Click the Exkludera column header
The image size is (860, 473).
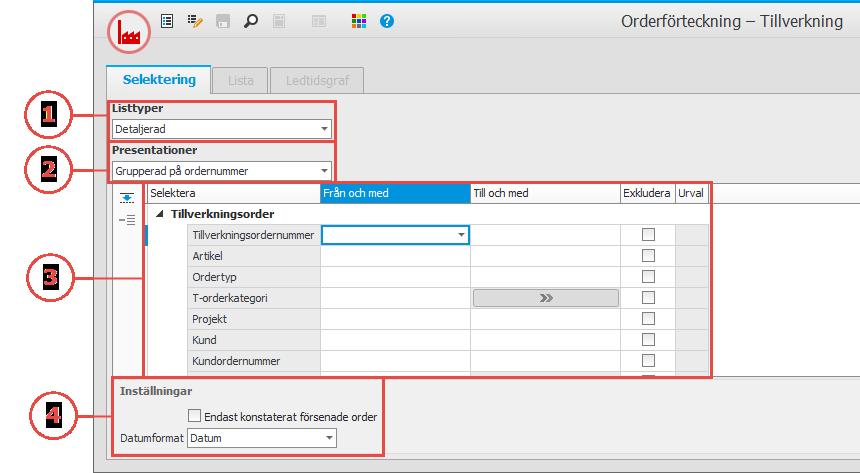click(x=648, y=193)
